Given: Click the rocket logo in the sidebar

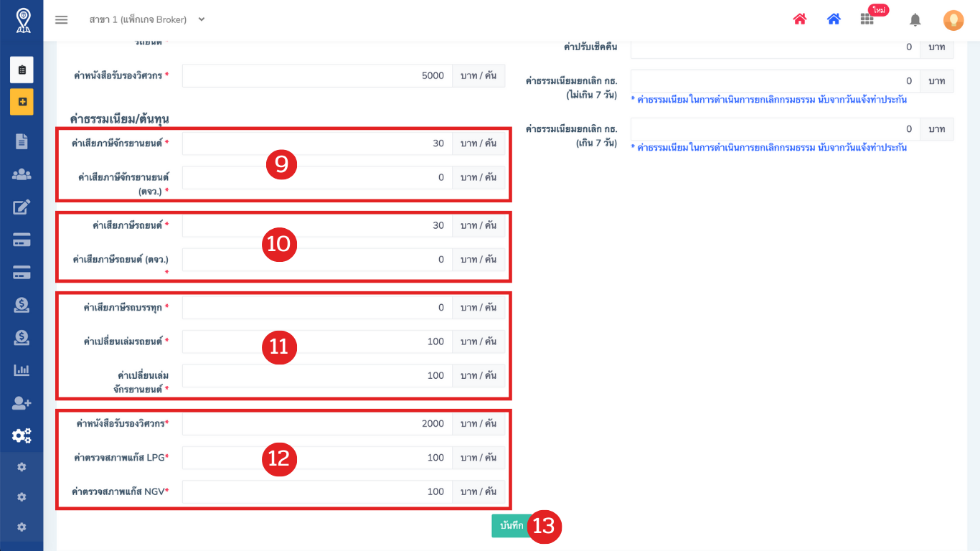Looking at the screenshot, I should 24,21.
